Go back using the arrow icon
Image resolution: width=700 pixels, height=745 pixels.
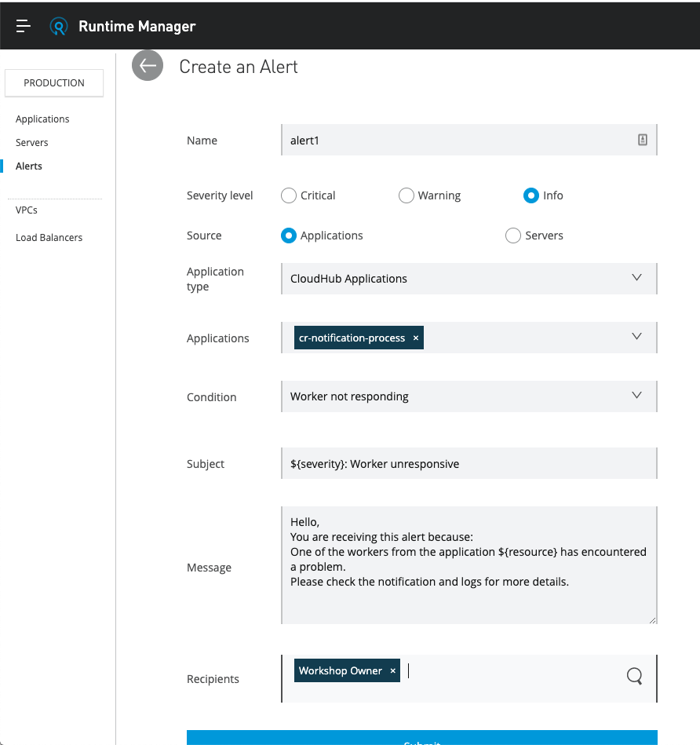coord(148,66)
